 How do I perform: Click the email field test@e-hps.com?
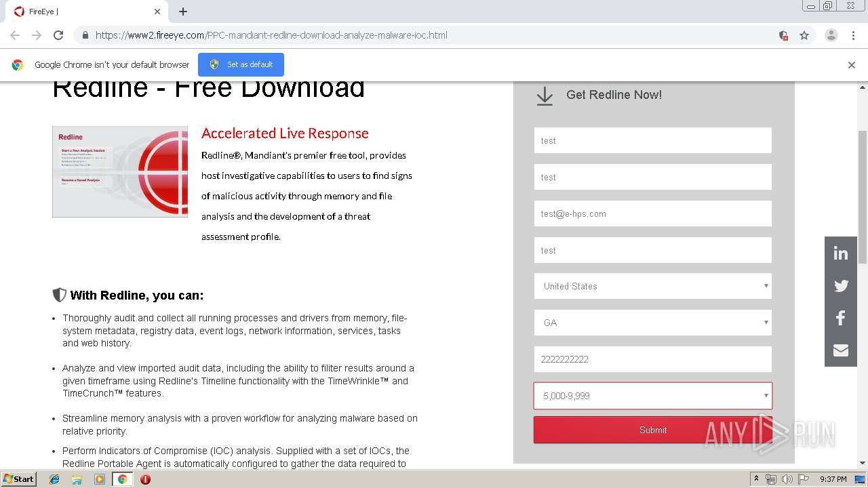(653, 213)
